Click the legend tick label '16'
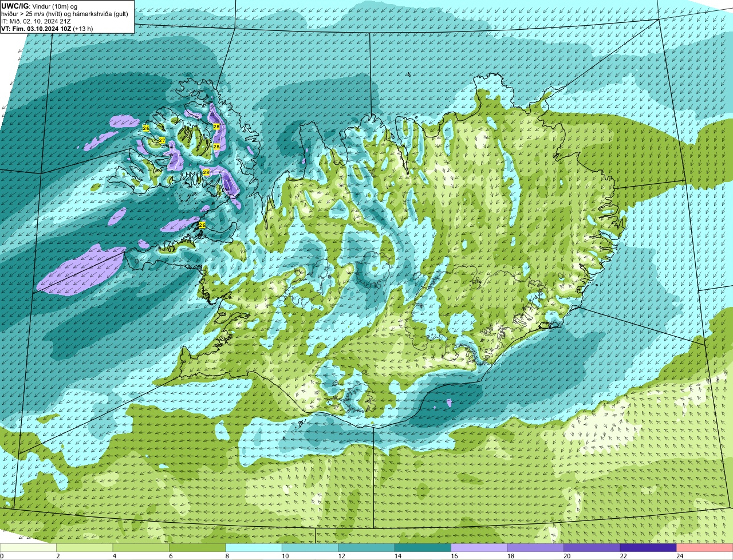The image size is (733, 560). tap(454, 556)
